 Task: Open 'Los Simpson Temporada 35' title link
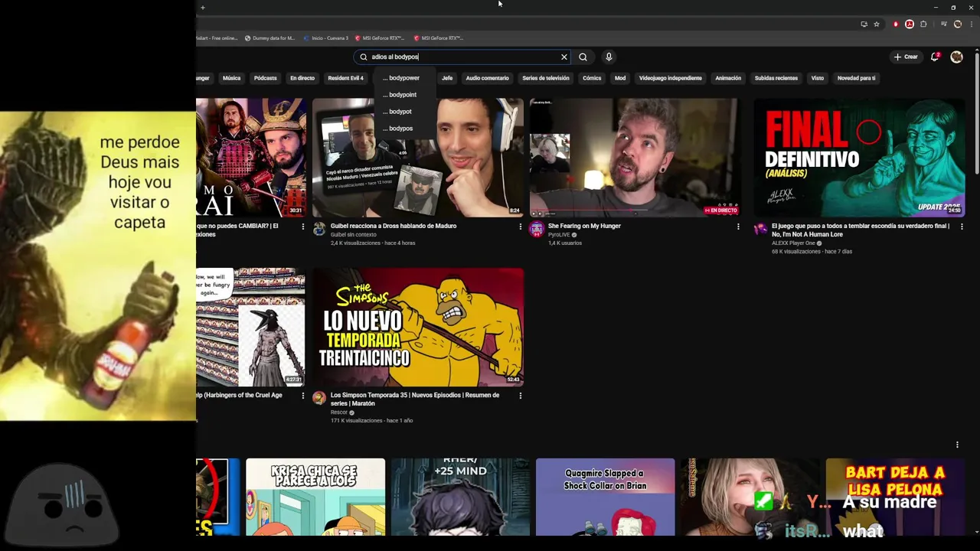click(415, 399)
